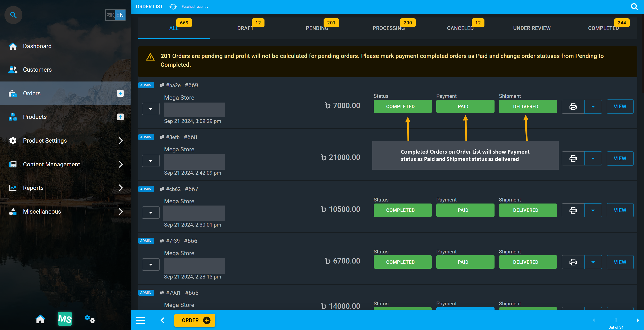The height and width of the screenshot is (330, 644).
Task: Click the print icon for order #669
Action: [573, 107]
